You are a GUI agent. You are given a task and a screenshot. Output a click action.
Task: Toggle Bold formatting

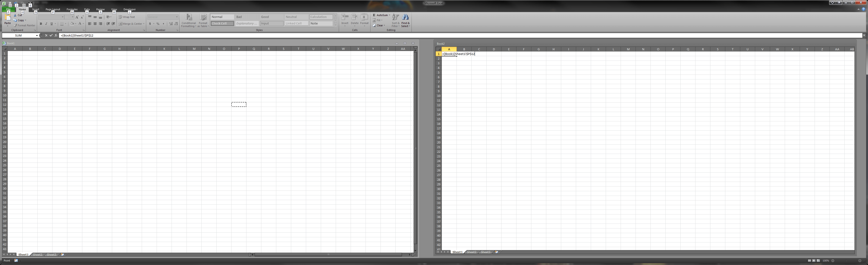[41, 24]
